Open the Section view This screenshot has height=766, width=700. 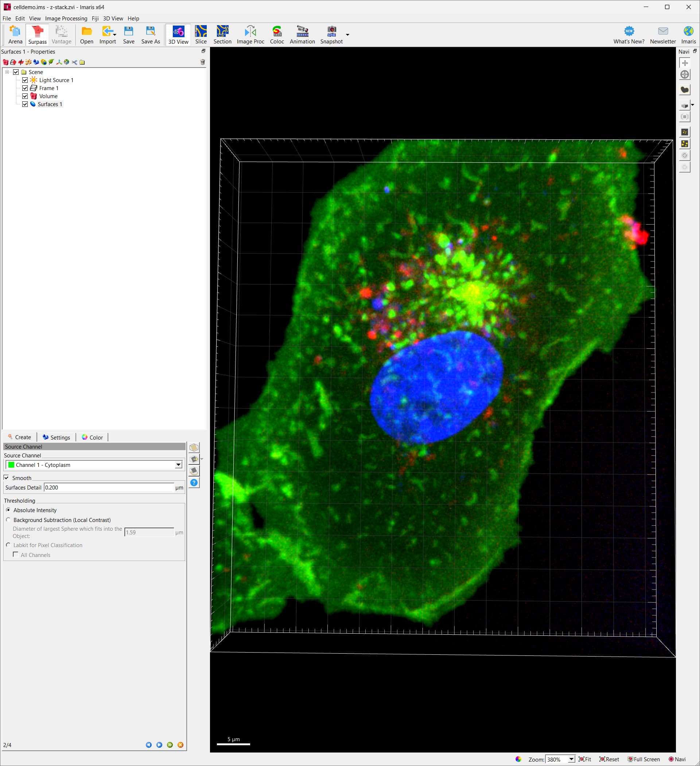pos(222,34)
